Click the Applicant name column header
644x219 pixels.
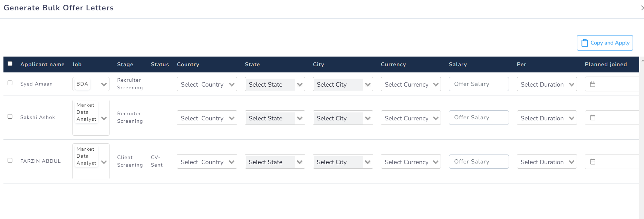[42, 64]
